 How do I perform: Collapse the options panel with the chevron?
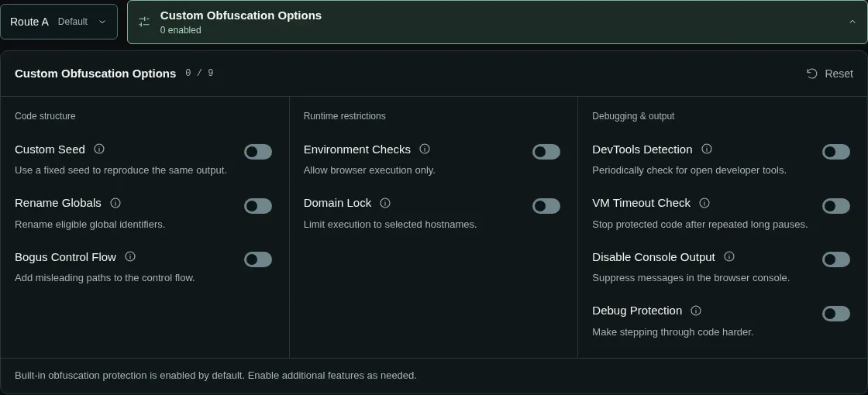[852, 22]
